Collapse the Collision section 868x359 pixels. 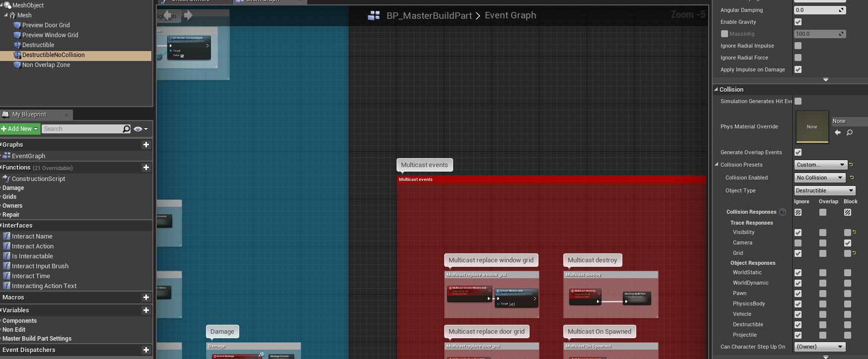(717, 90)
